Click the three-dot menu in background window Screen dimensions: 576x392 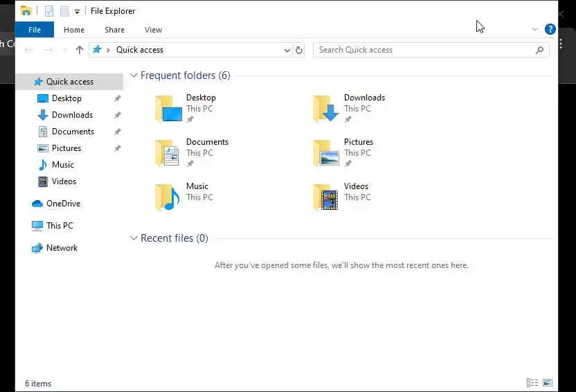click(561, 44)
